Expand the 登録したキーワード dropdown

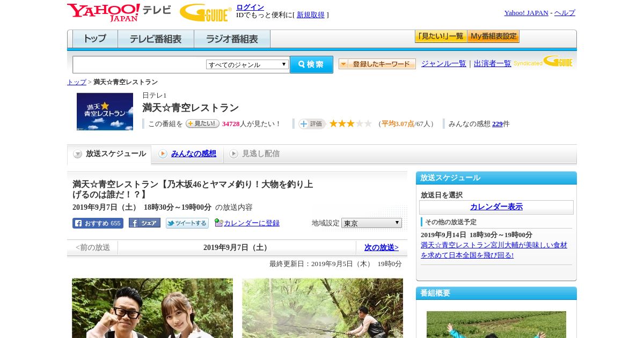click(377, 64)
